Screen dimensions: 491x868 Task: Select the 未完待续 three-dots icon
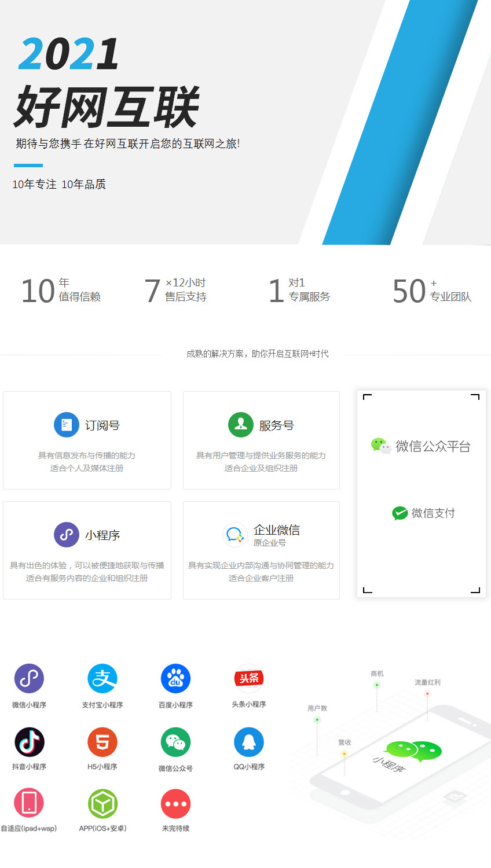175,803
